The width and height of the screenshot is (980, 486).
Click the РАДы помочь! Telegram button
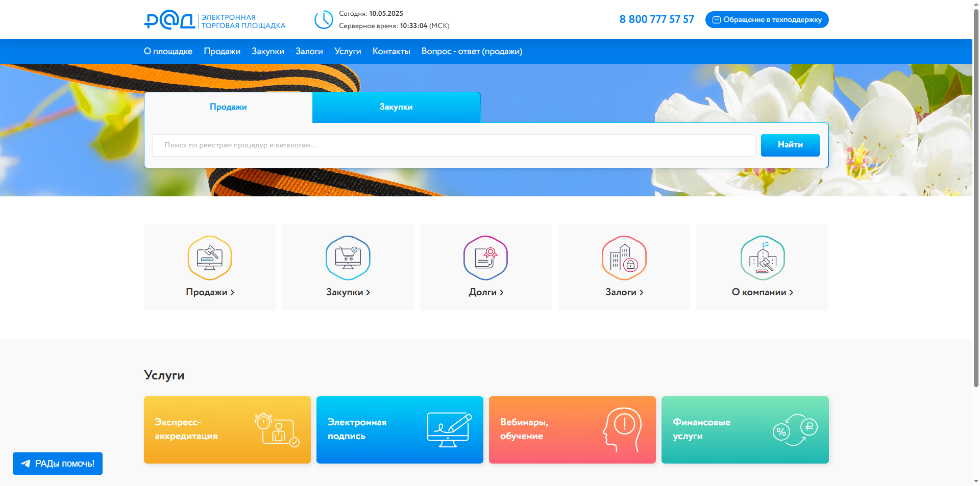pyautogui.click(x=58, y=464)
